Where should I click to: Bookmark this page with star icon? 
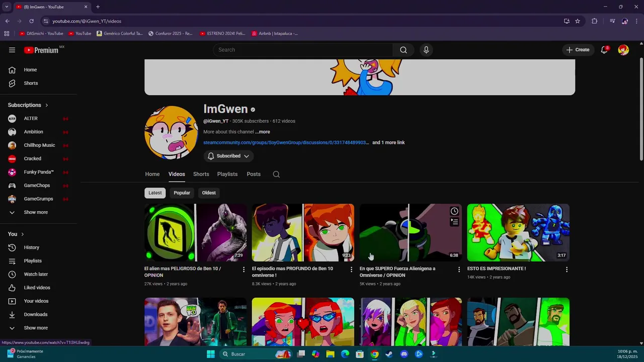[578, 21]
